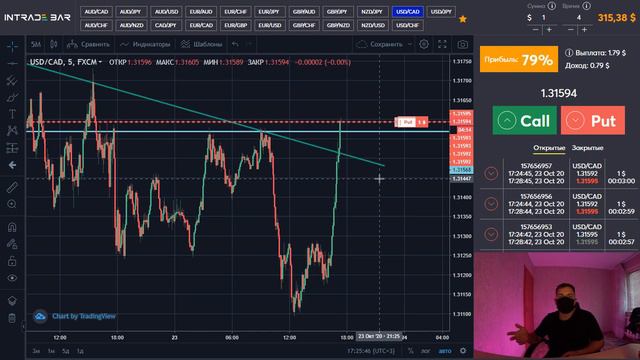Toggle lock all drawing tools

pyautogui.click(x=12, y=261)
